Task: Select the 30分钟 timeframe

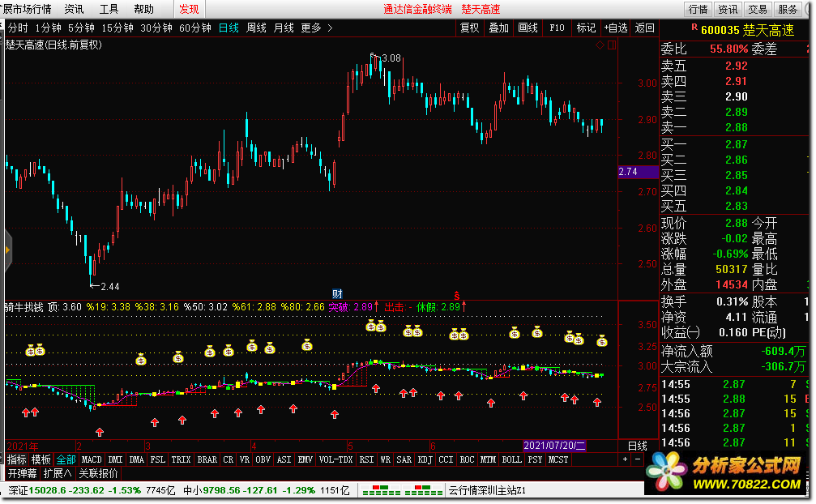Action: click(156, 28)
